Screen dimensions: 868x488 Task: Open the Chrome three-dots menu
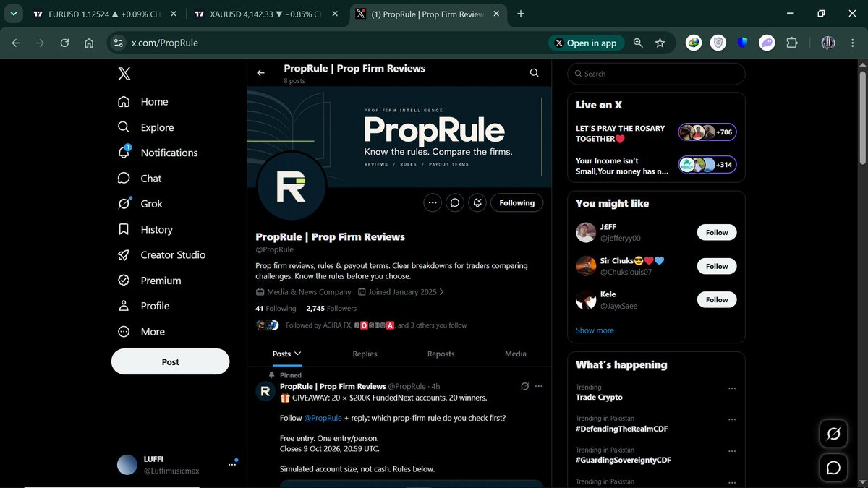coord(854,43)
